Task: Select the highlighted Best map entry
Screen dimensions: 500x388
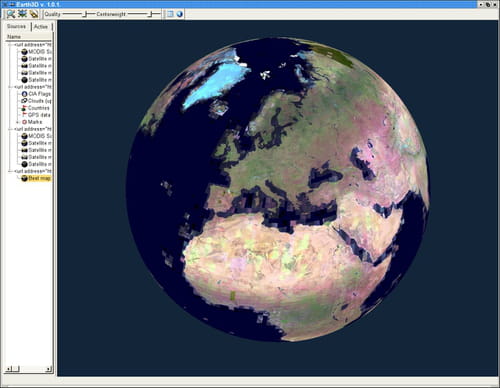Action: pos(36,178)
